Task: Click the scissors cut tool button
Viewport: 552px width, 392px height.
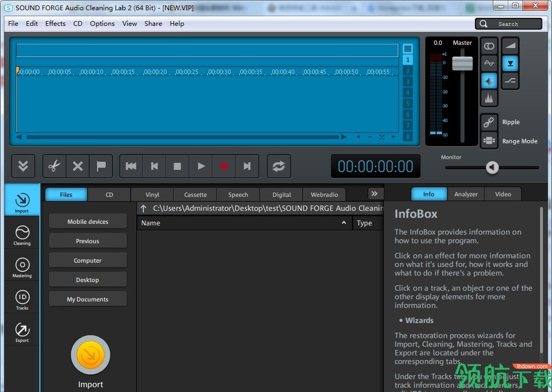Action: tap(54, 166)
